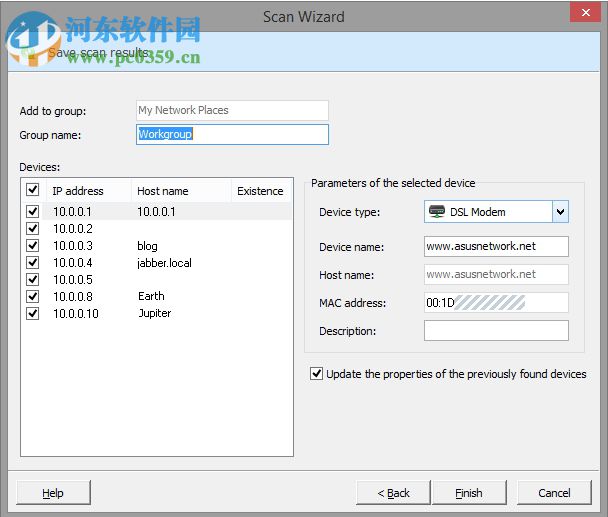Cancel the Scan Wizard

pyautogui.click(x=554, y=493)
